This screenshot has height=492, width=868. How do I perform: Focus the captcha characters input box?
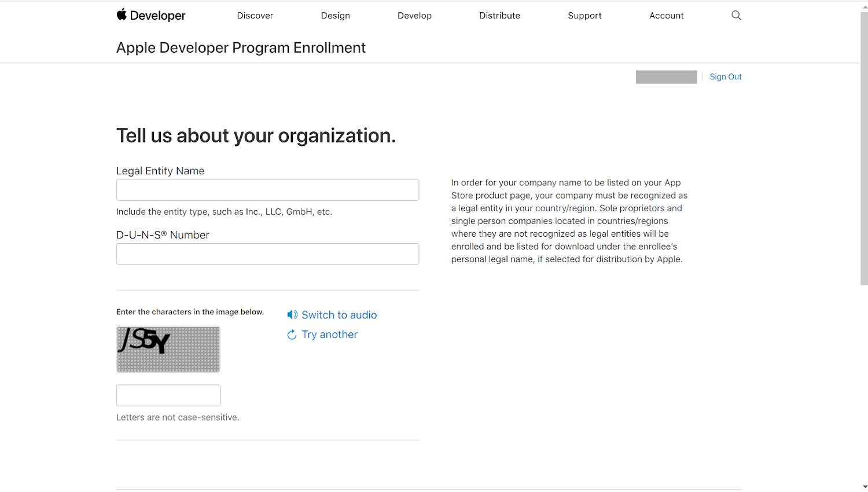click(168, 395)
